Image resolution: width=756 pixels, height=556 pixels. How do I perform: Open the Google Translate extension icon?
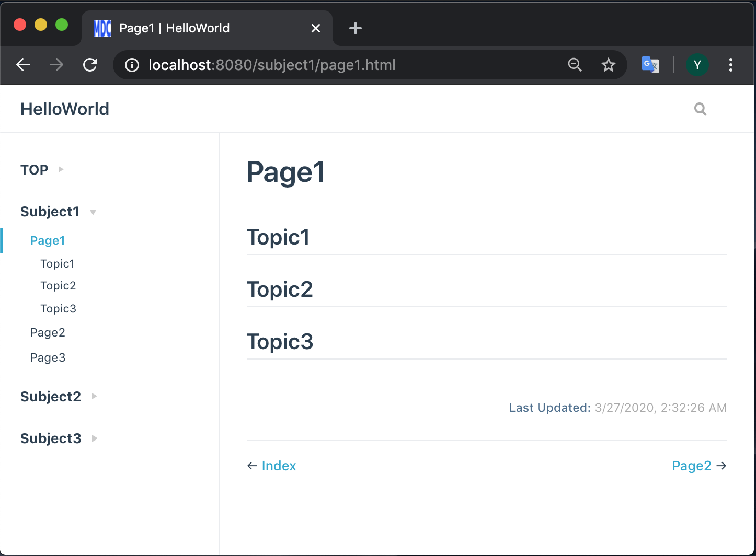point(650,65)
